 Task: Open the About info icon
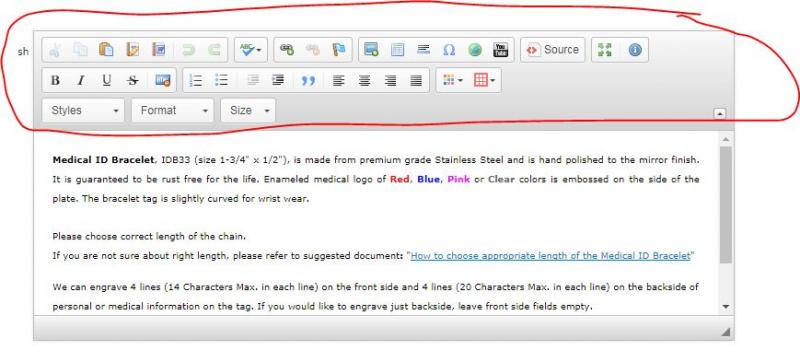coord(635,49)
